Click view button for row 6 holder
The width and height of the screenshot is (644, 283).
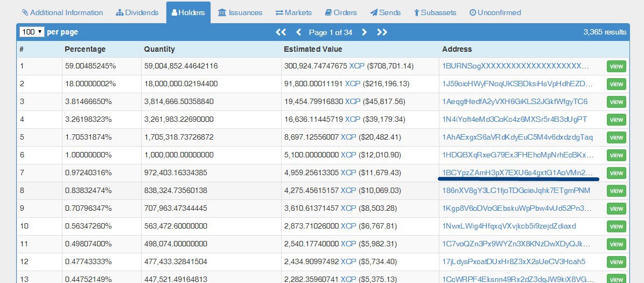[x=616, y=155]
